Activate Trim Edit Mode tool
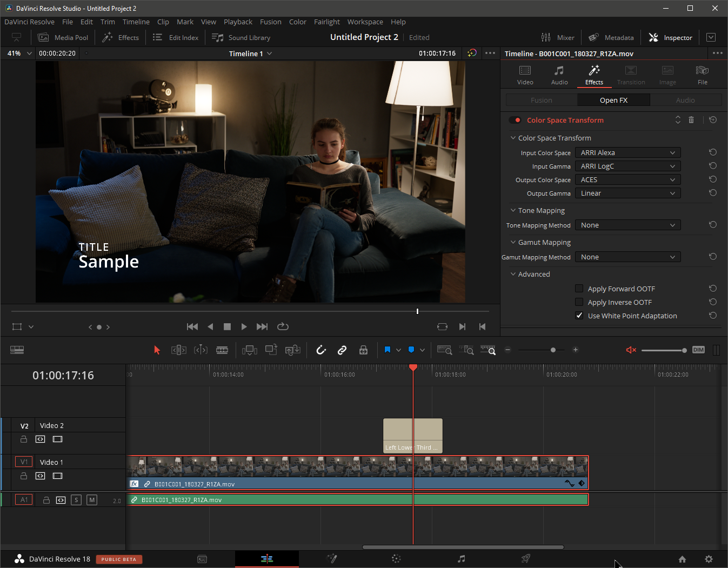Image resolution: width=728 pixels, height=568 pixels. pos(178,350)
